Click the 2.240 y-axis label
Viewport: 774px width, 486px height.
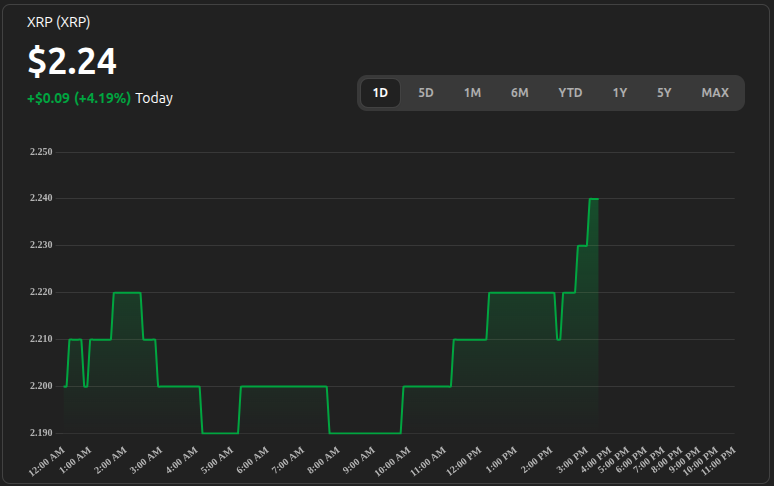(41, 198)
